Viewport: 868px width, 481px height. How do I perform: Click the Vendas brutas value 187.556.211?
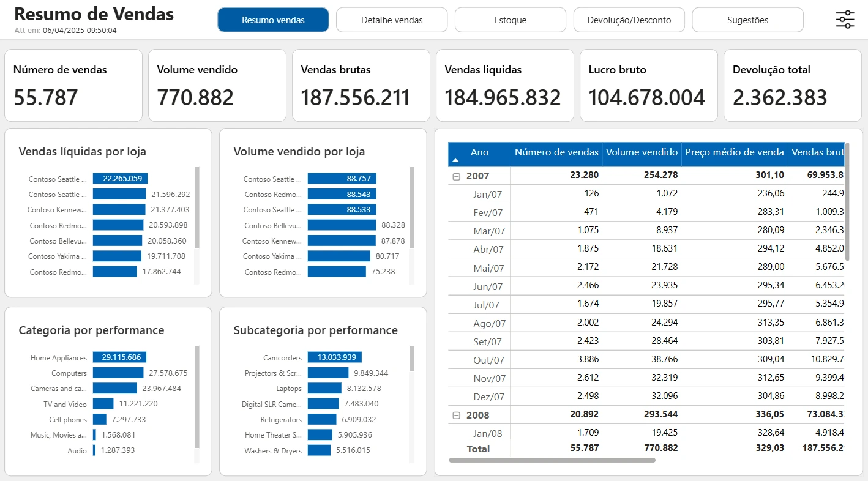tap(355, 98)
